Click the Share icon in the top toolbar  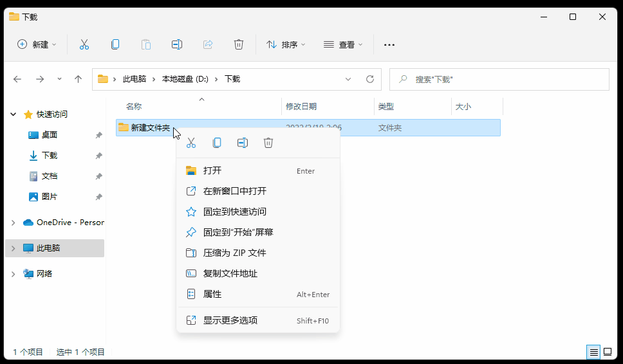point(208,44)
